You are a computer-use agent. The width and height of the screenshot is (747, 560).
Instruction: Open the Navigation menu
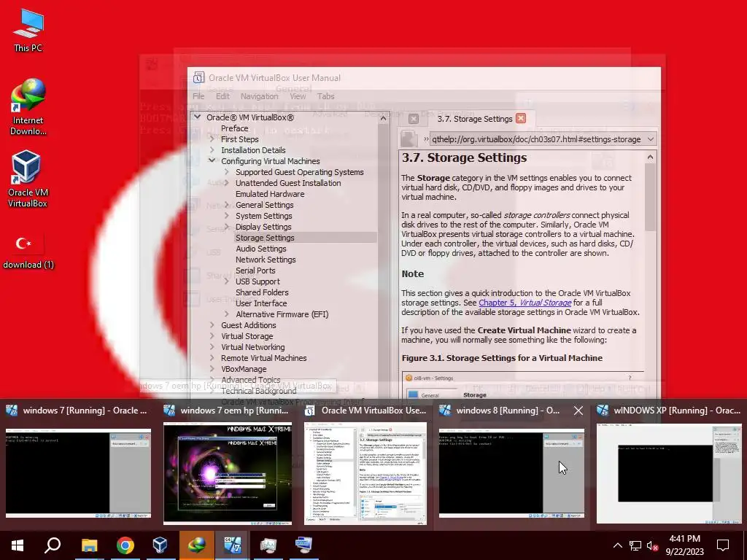[259, 96]
